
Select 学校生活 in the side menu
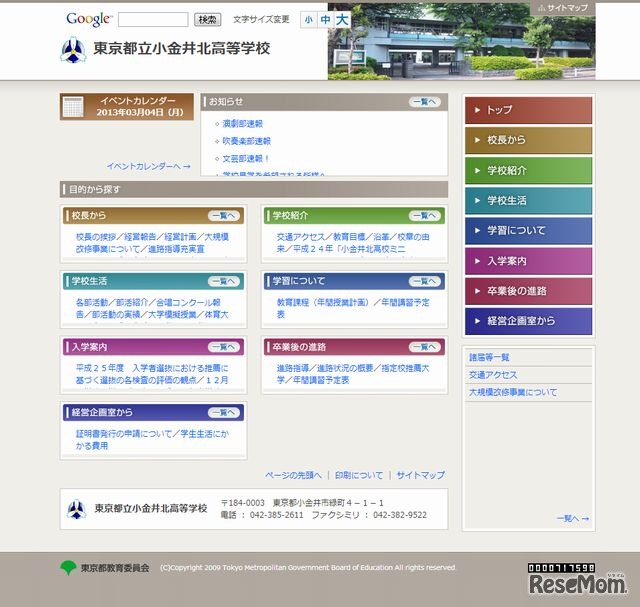coord(528,200)
